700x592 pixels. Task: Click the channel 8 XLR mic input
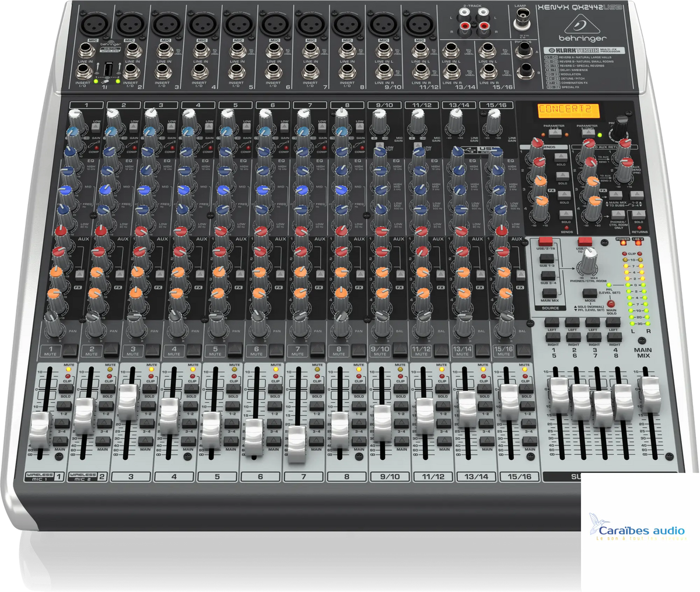[347, 25]
